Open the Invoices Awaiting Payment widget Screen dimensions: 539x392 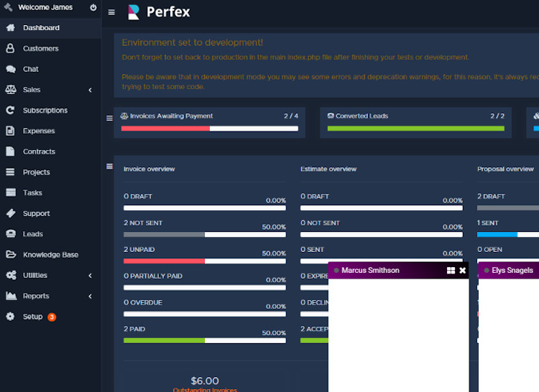tap(209, 123)
